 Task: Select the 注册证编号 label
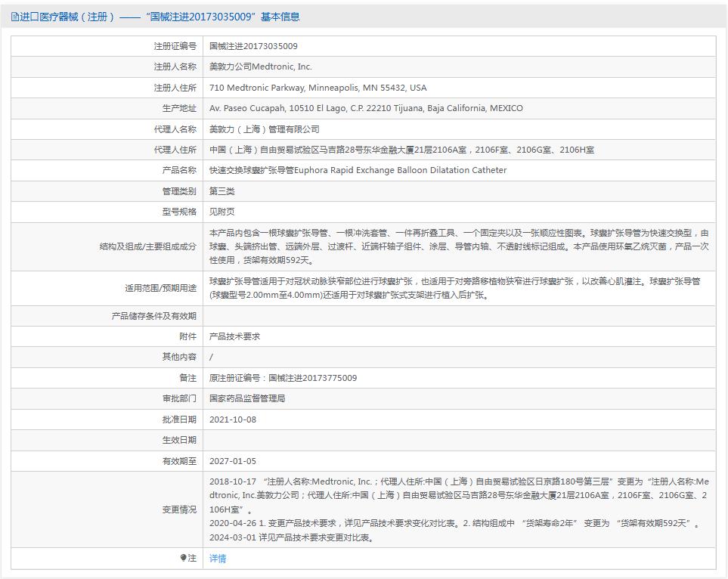[175, 46]
